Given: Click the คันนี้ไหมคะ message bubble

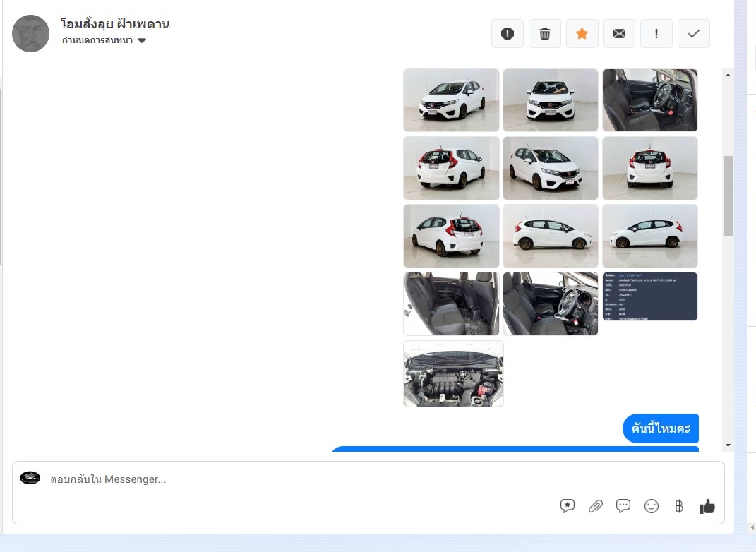Looking at the screenshot, I should click(x=661, y=428).
